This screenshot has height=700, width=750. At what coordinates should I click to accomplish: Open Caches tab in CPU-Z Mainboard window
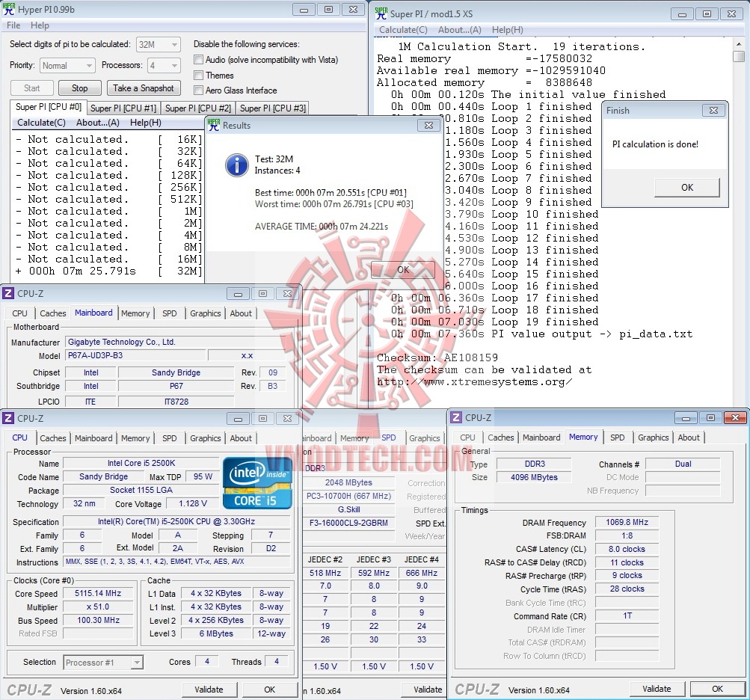(52, 313)
